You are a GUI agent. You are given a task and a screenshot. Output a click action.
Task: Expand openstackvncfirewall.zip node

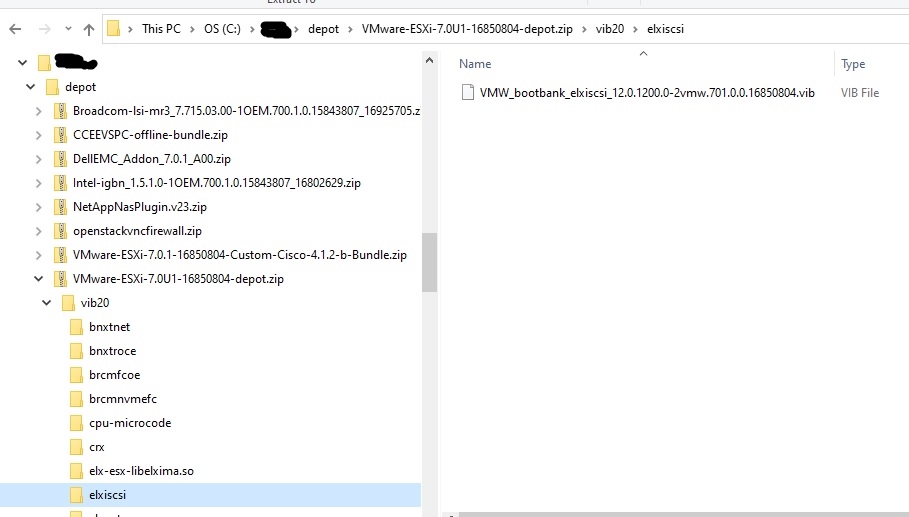(38, 231)
